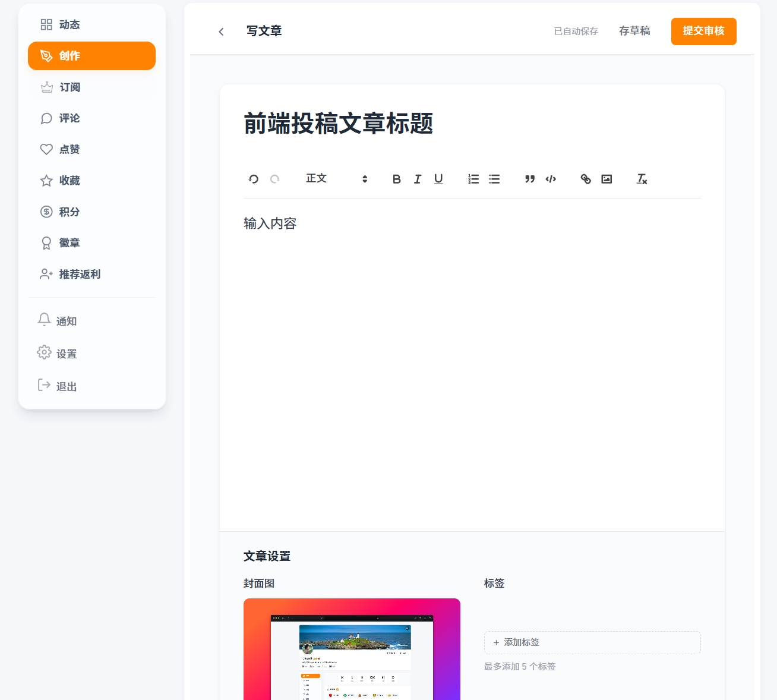Save draft with 存草稿
Screen dimensions: 777x700
pyautogui.click(x=634, y=31)
